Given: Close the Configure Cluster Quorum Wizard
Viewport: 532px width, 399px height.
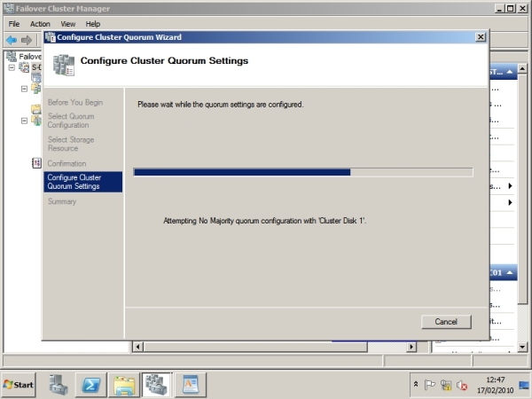Looking at the screenshot, I should [481, 37].
